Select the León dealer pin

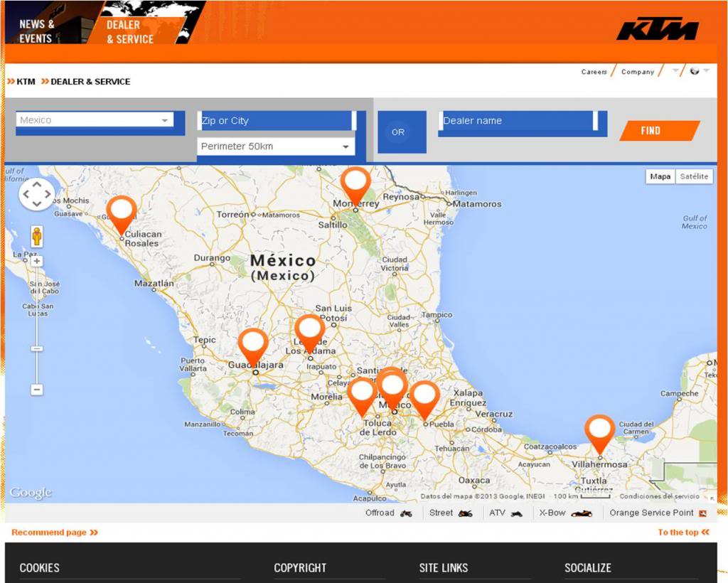tap(310, 333)
